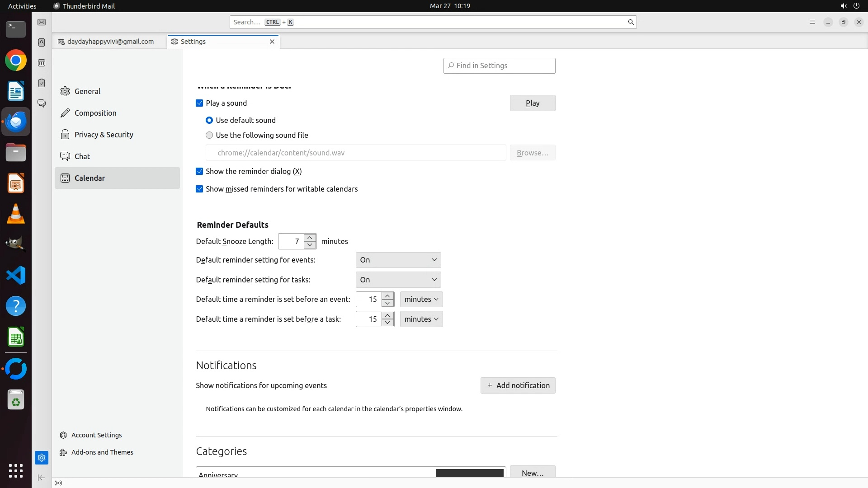
Task: Open the Calendar space in sidebar
Action: tap(42, 63)
